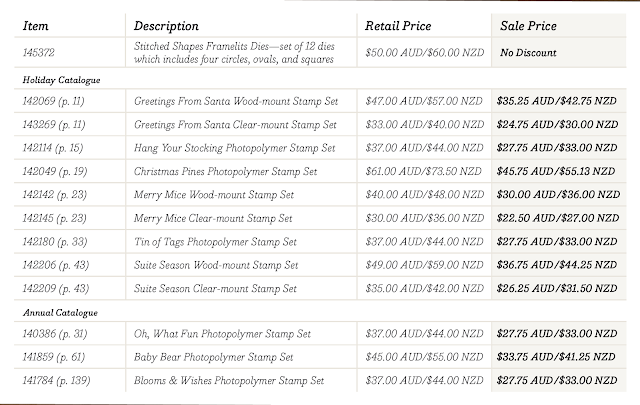Click the Holiday Catalogue section heading
Image resolution: width=640 pixels, height=405 pixels.
pos(61,80)
